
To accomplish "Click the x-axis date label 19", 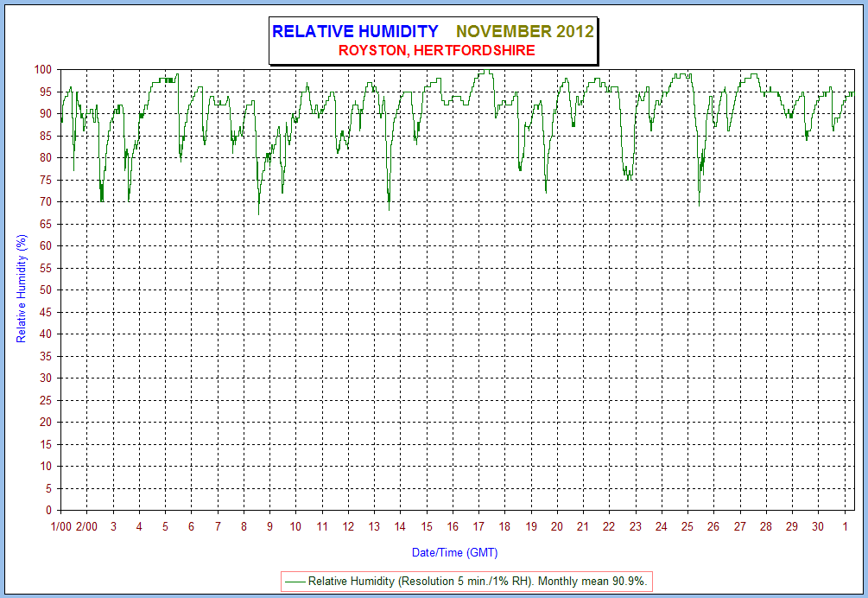I will pyautogui.click(x=531, y=526).
